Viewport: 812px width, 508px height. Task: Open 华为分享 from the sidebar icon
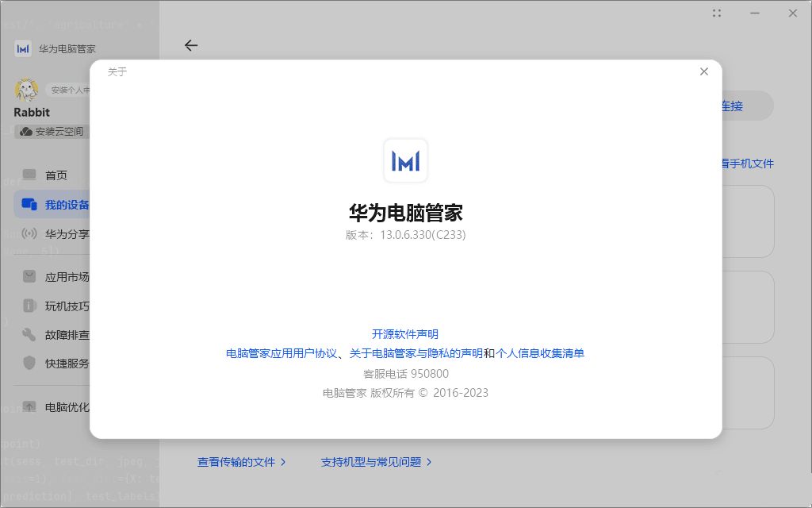pos(30,233)
